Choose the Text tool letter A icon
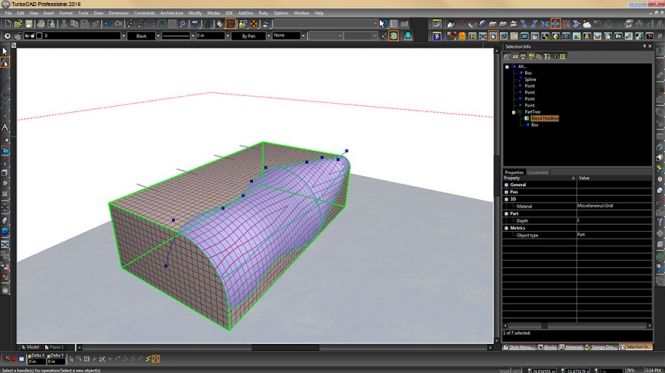 tap(5, 128)
